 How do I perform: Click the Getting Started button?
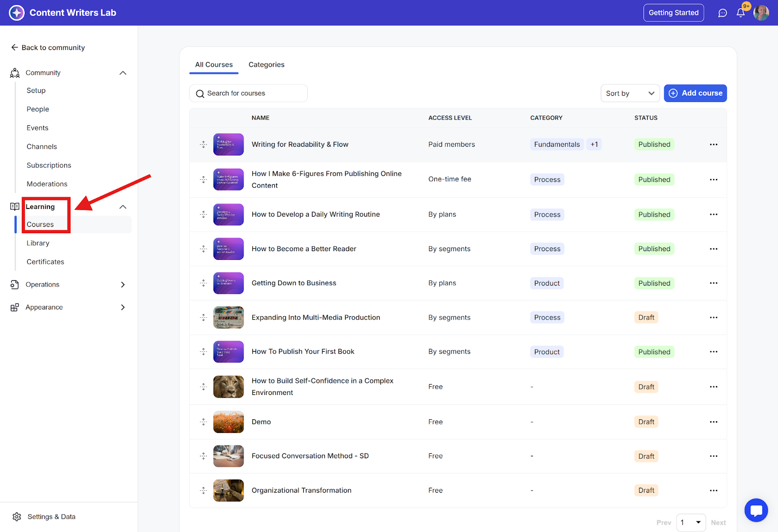673,13
